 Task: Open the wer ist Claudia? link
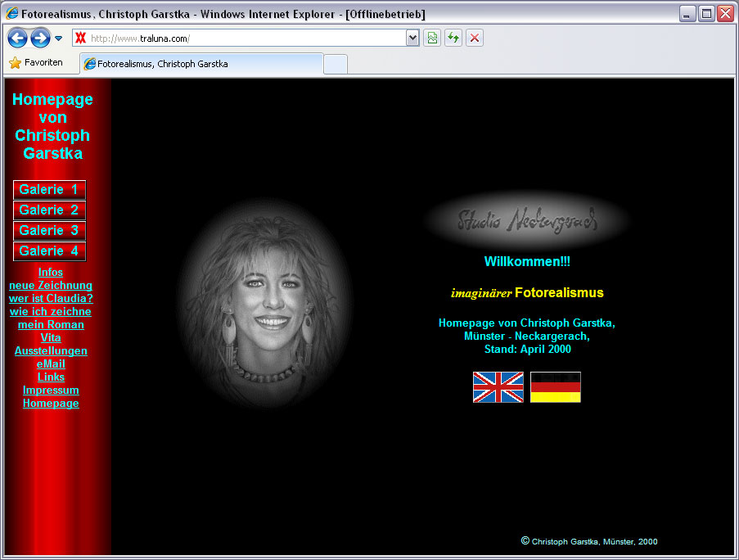(51, 298)
